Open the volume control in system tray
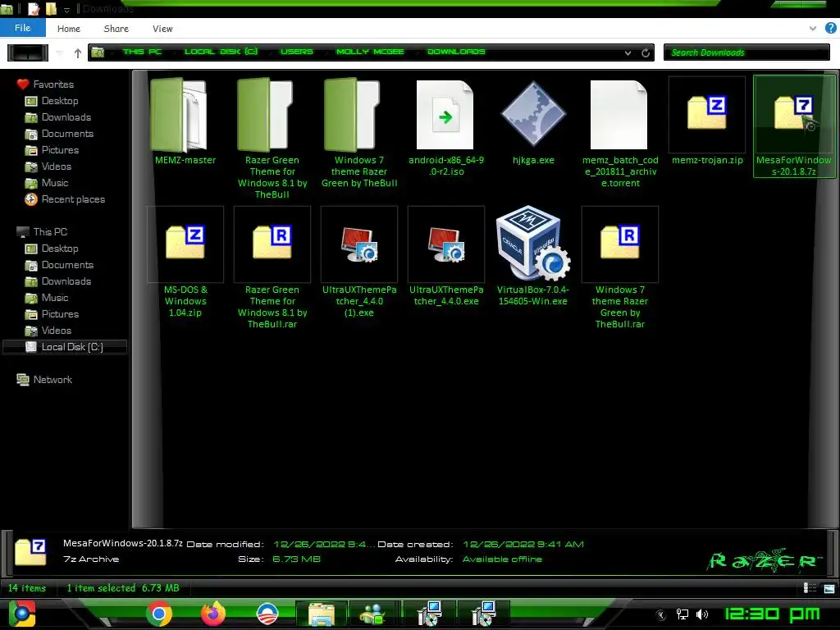 [x=702, y=614]
